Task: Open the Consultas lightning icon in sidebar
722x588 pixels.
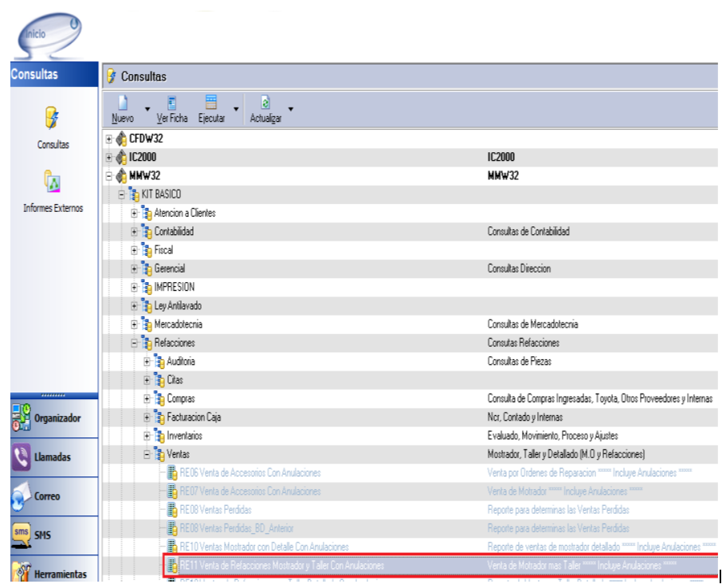Action: tap(52, 118)
